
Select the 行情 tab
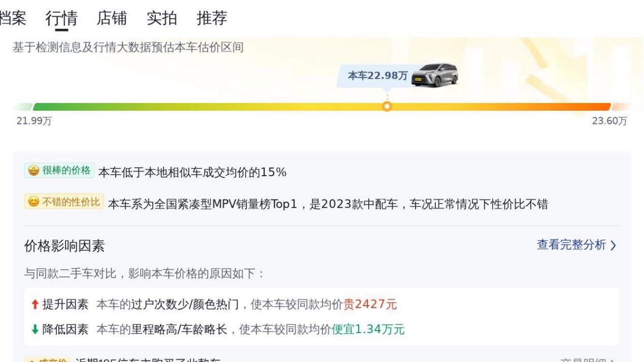61,18
